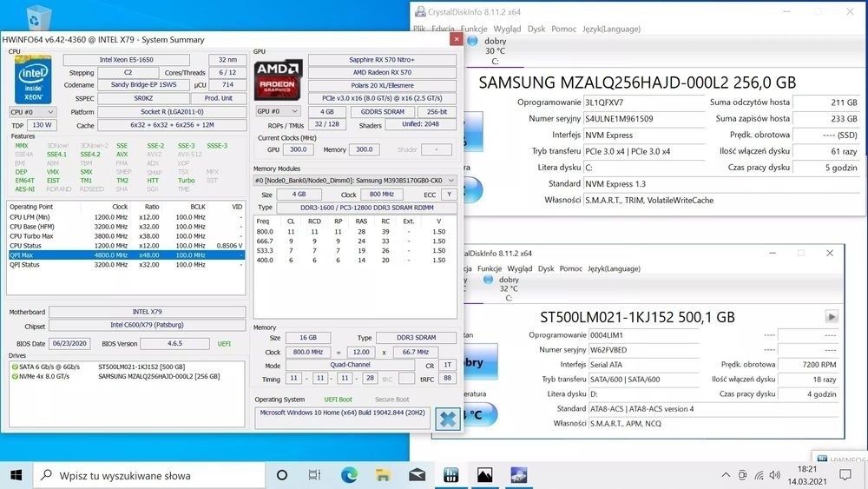Close the HWiNFO64 System Summary window
Viewport: 868px width, 489px height.
click(457, 39)
